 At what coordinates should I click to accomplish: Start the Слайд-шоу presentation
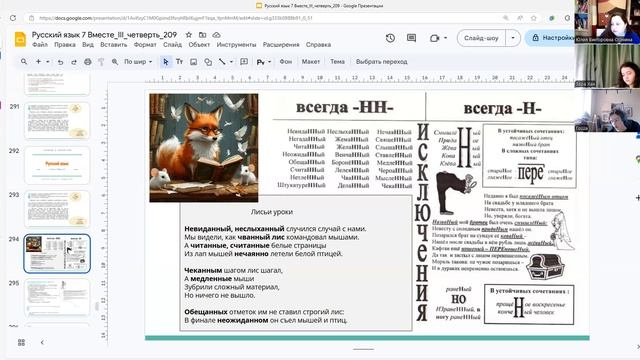[482, 38]
